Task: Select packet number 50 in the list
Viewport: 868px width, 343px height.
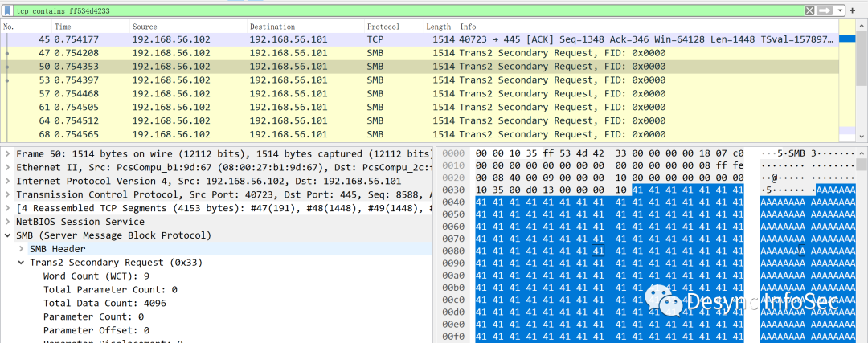Action: [x=420, y=67]
